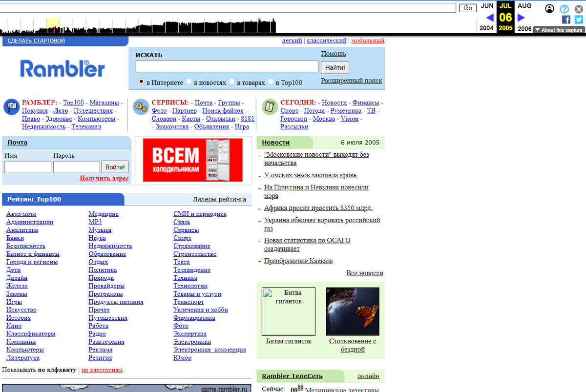Open 'Расширенный поиск' advanced search link
Image resolution: width=586 pixels, height=392 pixels.
[352, 81]
